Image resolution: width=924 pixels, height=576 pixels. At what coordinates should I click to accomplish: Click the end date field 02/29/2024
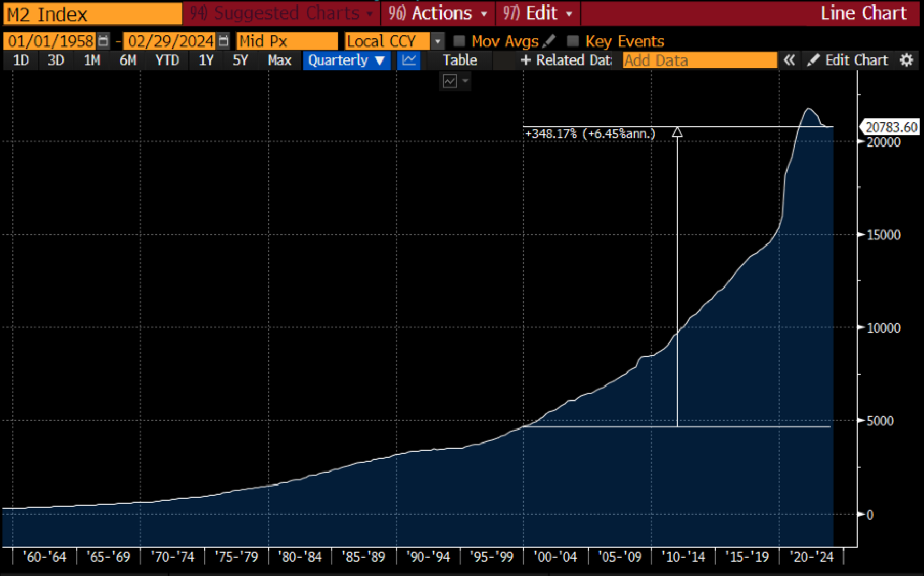coord(170,41)
